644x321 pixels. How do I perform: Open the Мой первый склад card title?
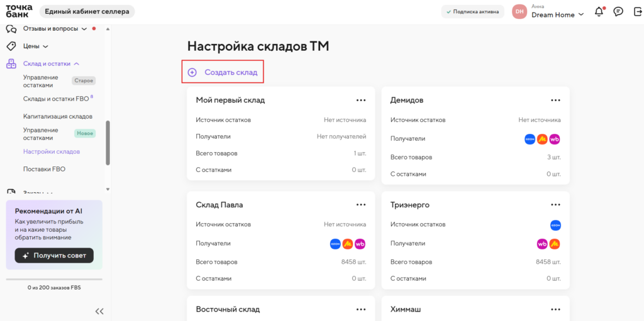pyautogui.click(x=230, y=100)
